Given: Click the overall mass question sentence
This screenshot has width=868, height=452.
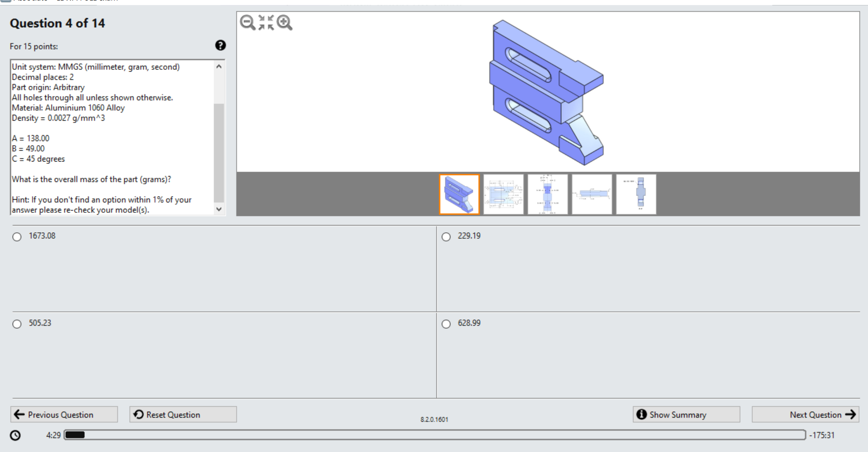Looking at the screenshot, I should 92,179.
